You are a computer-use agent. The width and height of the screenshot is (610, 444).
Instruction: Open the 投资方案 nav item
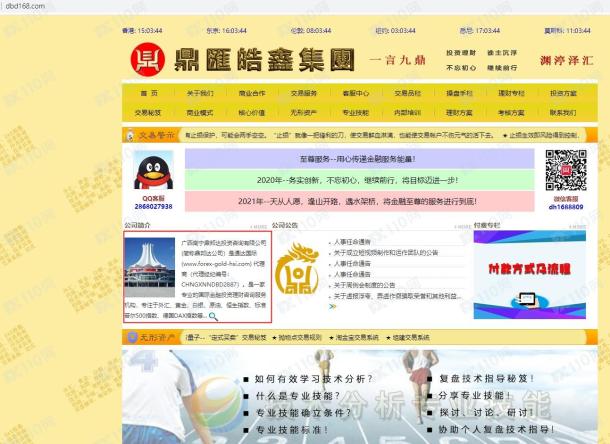pyautogui.click(x=563, y=93)
